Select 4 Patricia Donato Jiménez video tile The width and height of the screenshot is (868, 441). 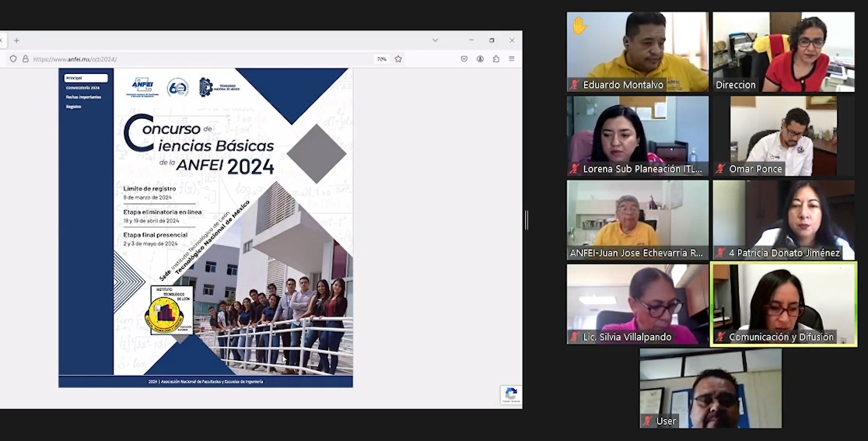pyautogui.click(x=783, y=220)
